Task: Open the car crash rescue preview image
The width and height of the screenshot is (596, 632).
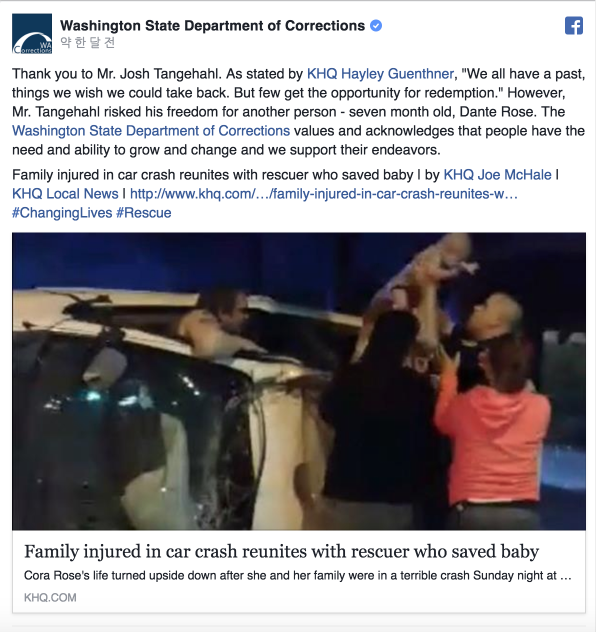Action: coord(299,381)
